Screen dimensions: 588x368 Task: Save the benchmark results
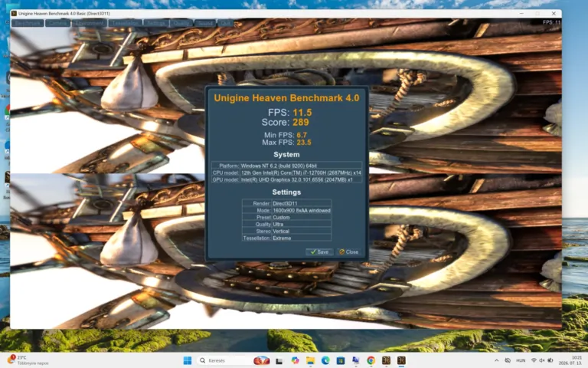click(319, 251)
